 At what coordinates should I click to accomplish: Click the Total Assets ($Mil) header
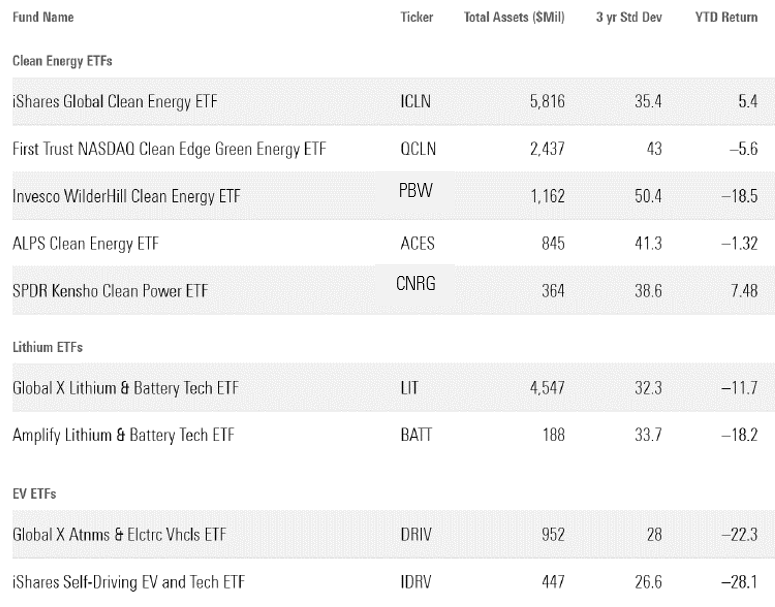[x=514, y=18]
